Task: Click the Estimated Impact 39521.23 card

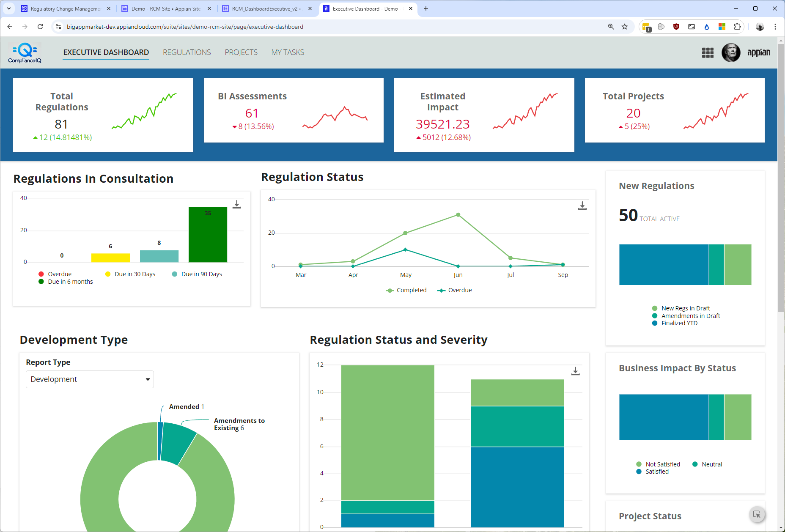Action: click(x=484, y=115)
